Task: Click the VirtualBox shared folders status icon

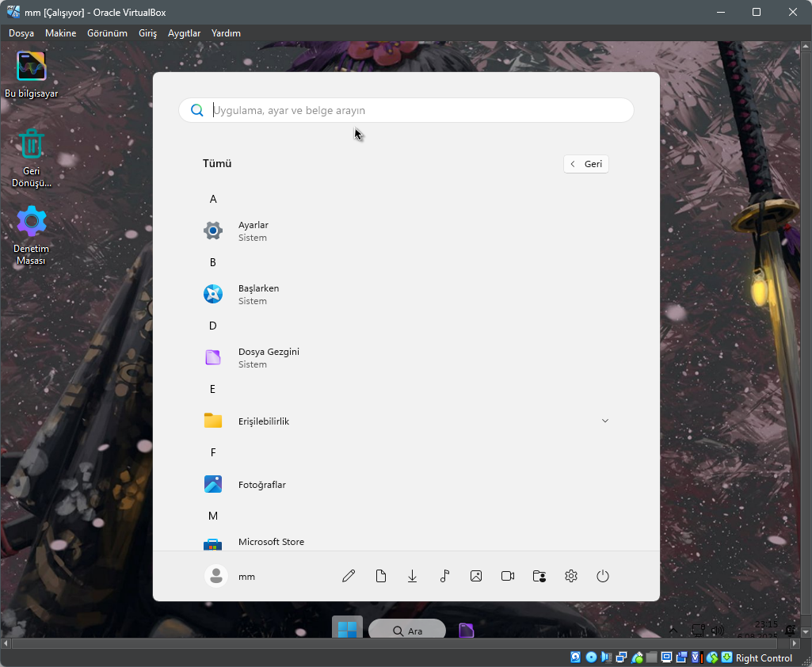Action: 651,657
